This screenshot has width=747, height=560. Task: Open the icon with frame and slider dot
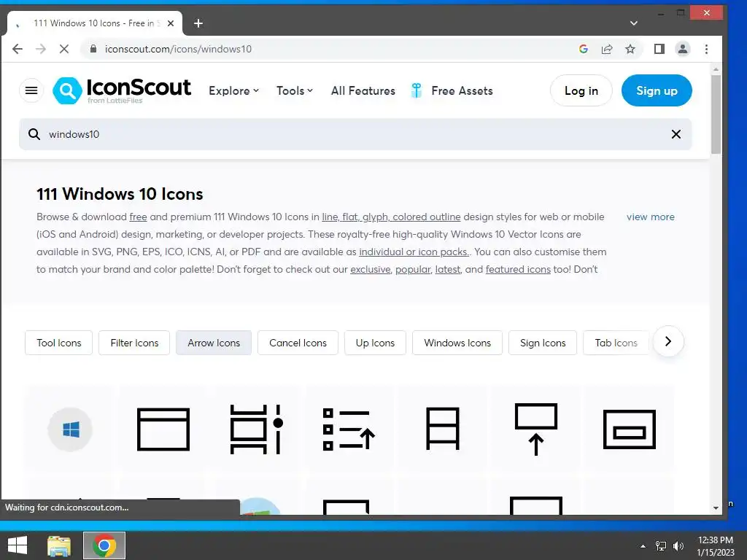pos(256,429)
